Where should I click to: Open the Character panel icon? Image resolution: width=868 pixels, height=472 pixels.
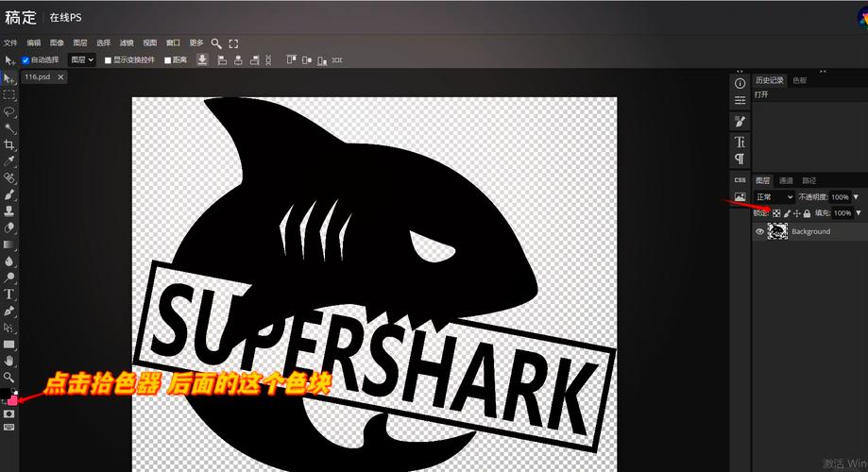(740, 142)
